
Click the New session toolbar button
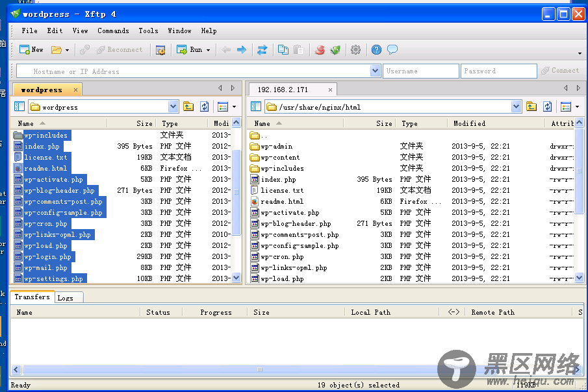tap(31, 49)
